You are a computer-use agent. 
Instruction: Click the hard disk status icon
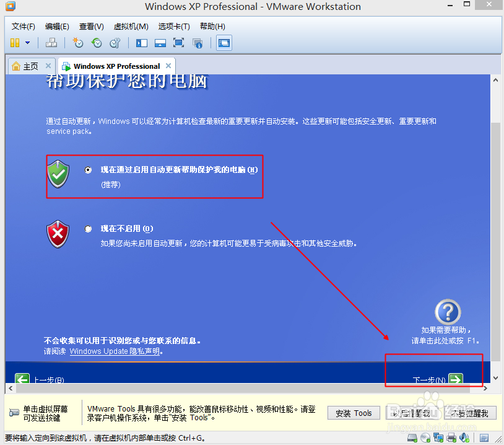412,438
